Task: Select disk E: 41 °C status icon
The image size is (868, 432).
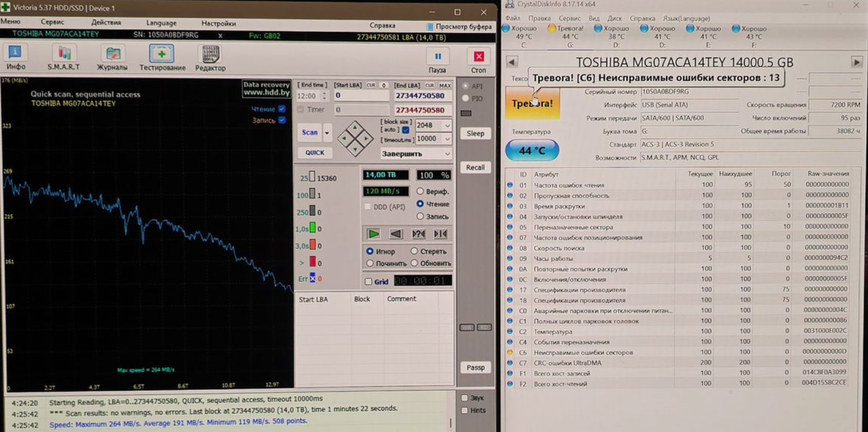Action: point(690,29)
